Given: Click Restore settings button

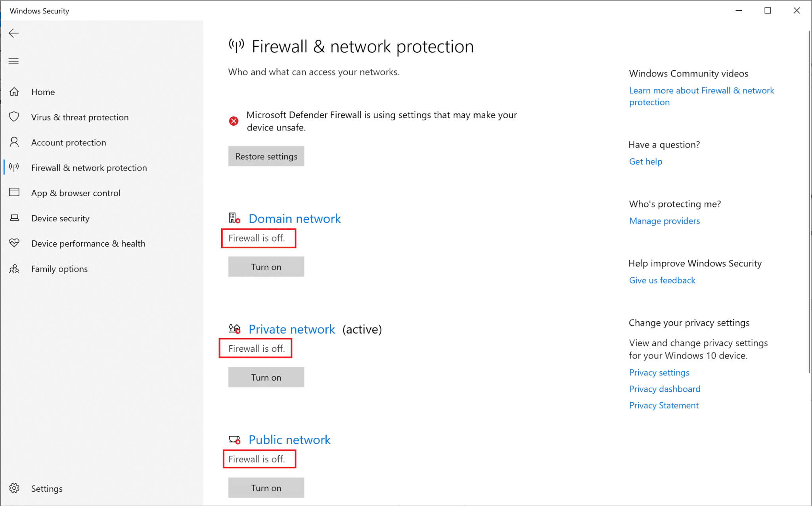Looking at the screenshot, I should click(x=266, y=156).
